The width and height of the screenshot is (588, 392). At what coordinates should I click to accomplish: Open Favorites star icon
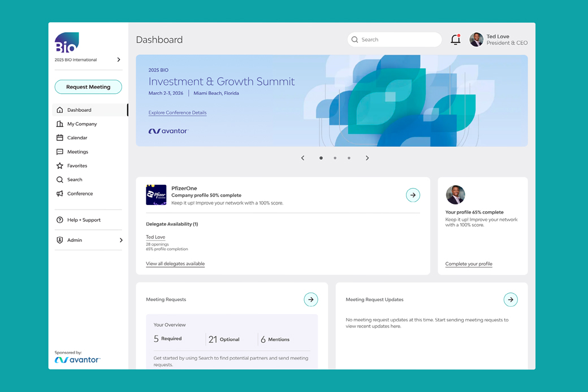[60, 165]
